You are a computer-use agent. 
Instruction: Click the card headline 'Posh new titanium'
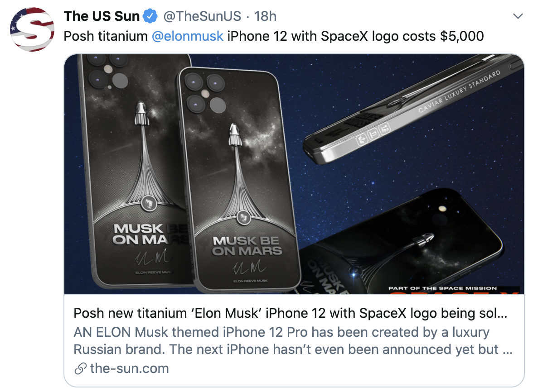[290, 314]
